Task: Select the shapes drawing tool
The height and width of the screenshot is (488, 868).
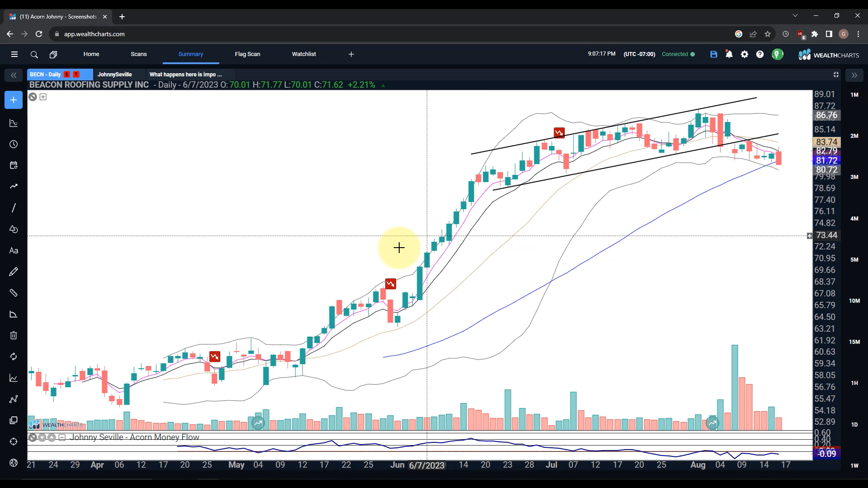Action: click(14, 229)
